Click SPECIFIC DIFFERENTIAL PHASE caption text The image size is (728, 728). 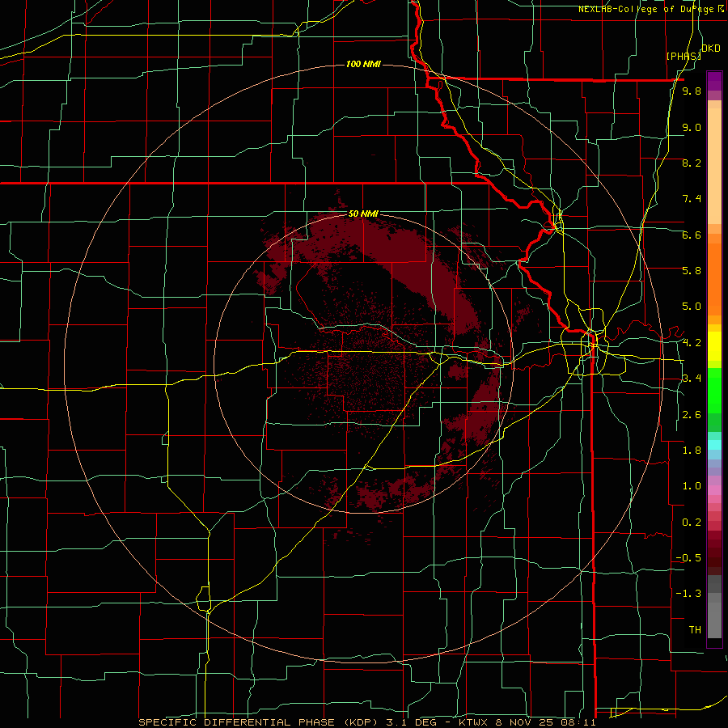pos(236,722)
